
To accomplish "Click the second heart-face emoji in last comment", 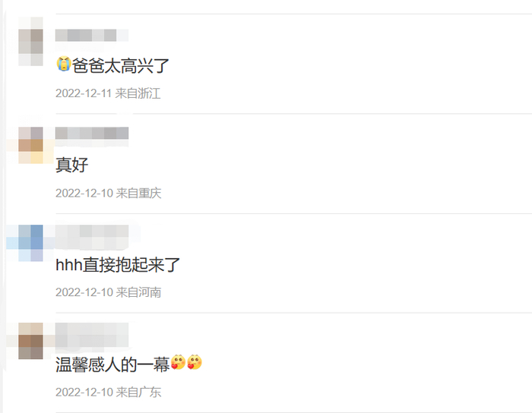I will pyautogui.click(x=195, y=363).
